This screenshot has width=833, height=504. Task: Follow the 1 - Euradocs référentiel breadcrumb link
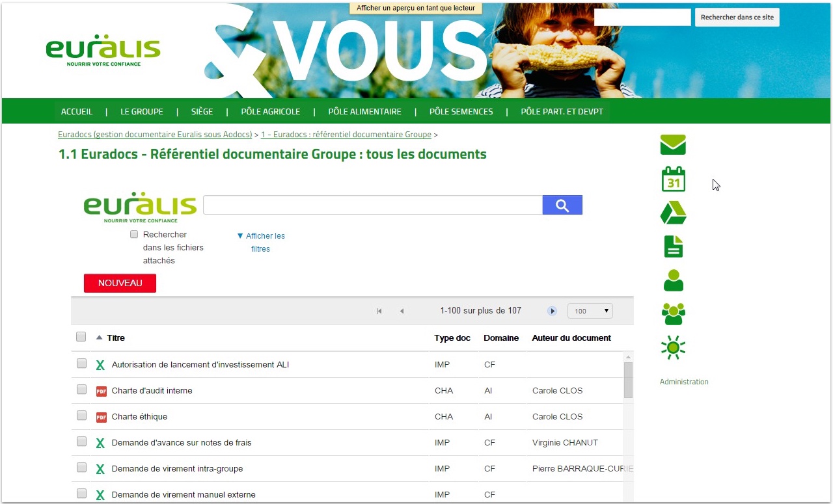coord(346,135)
